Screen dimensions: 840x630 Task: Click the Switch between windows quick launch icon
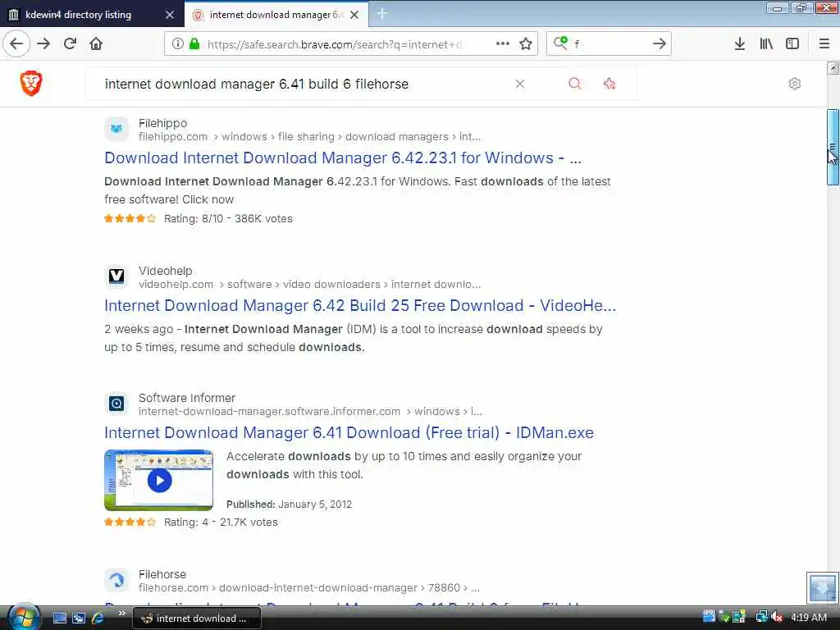(78, 619)
